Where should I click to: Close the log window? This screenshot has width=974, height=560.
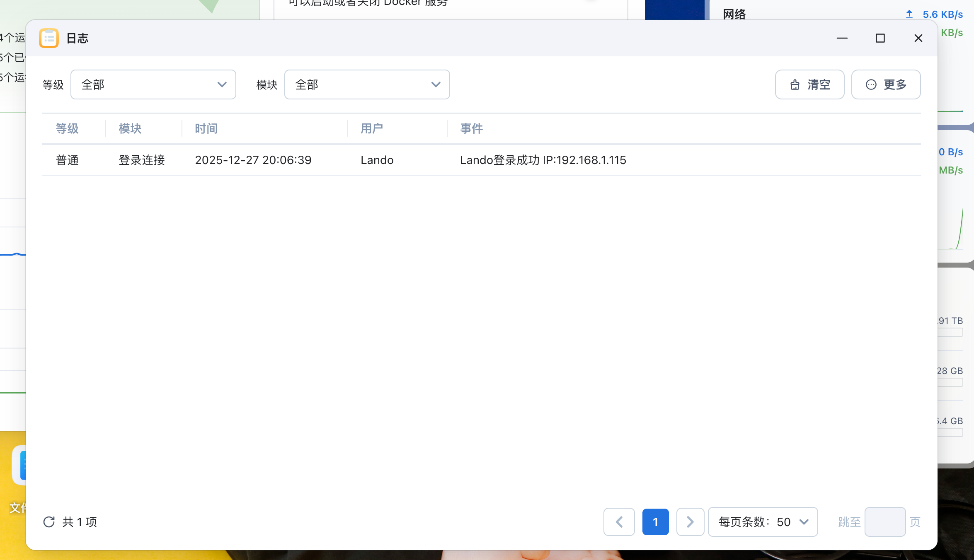tap(918, 38)
